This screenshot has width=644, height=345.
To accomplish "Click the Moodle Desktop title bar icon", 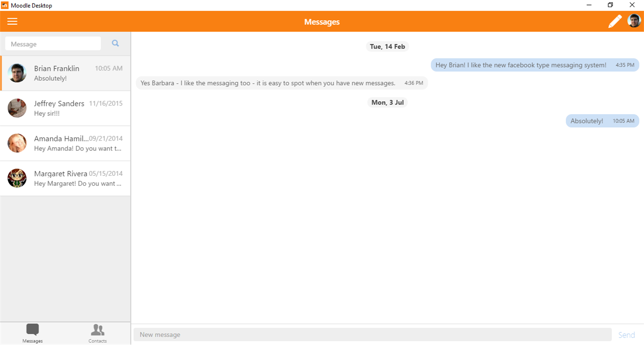I will (5, 5).
